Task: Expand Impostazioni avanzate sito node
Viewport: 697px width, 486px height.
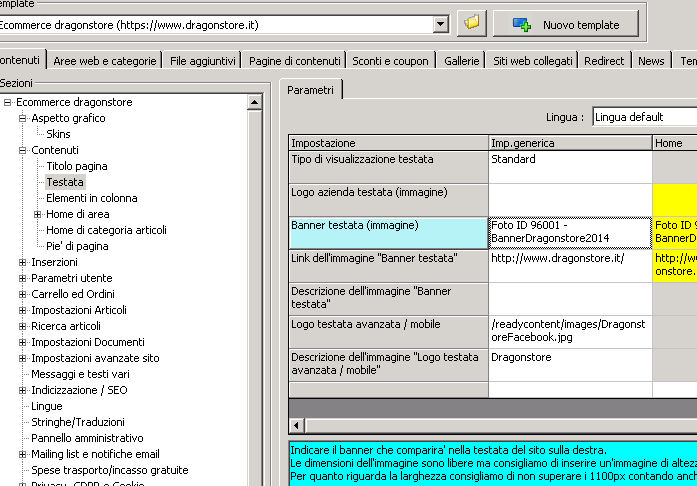Action: [22, 358]
